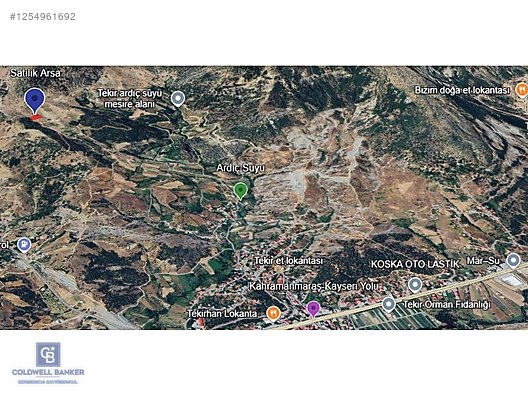Open the Mar-Su location marker
The image size is (528, 396).
[513, 261]
